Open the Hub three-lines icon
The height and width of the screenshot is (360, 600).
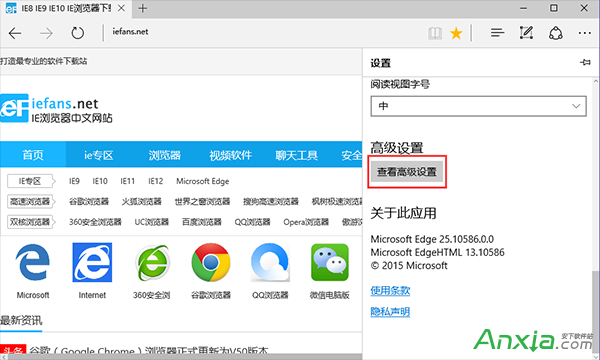point(497,33)
